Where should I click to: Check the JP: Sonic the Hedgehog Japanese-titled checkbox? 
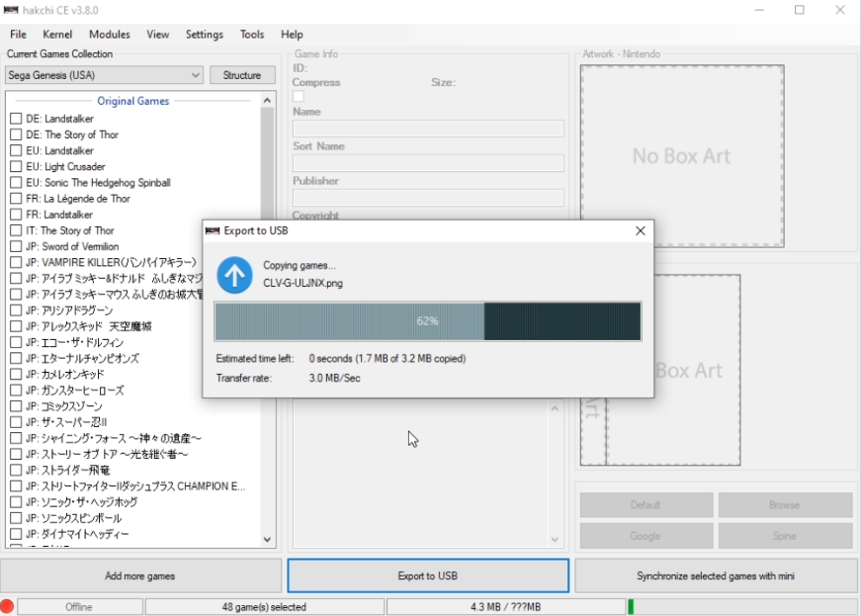pos(16,502)
